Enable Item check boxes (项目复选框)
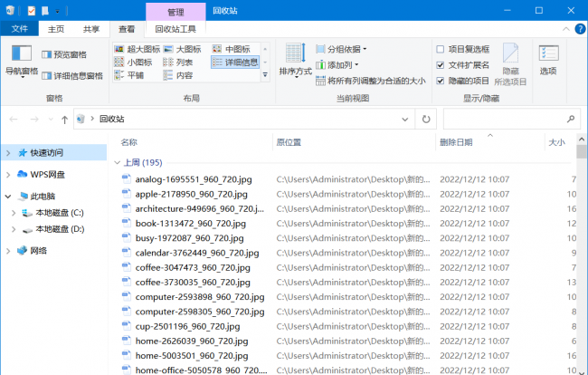This screenshot has width=588, height=375. click(x=441, y=49)
